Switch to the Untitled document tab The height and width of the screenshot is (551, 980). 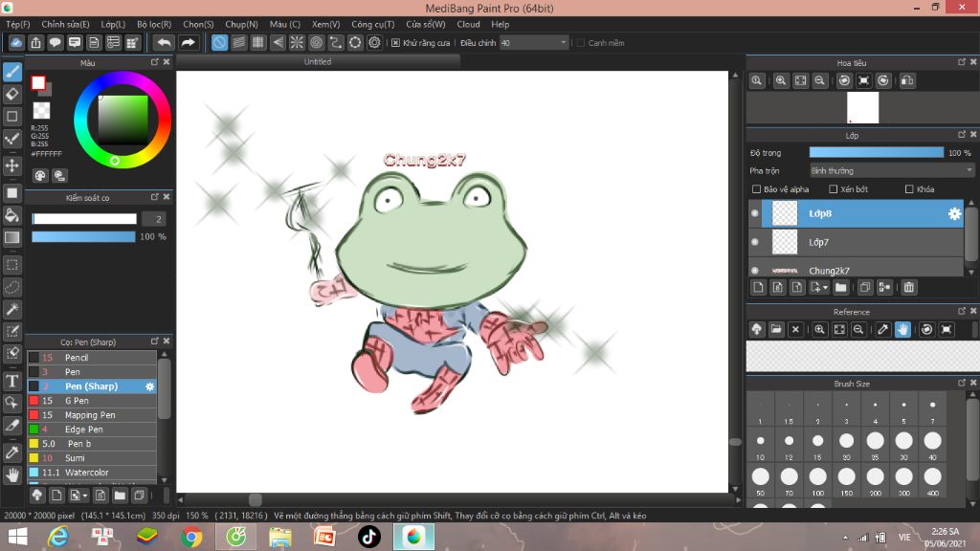pyautogui.click(x=318, y=62)
